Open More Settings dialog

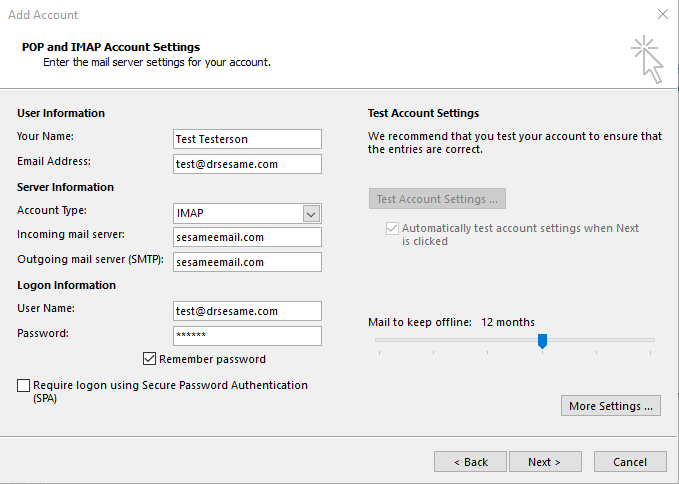coord(612,406)
